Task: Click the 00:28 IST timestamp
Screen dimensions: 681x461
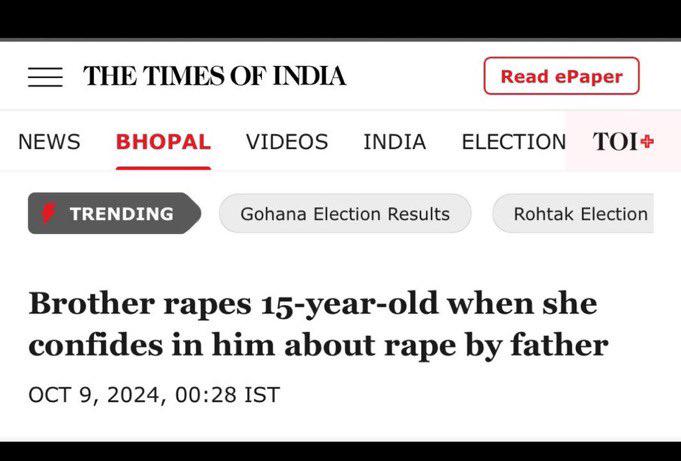Action: pyautogui.click(x=226, y=395)
